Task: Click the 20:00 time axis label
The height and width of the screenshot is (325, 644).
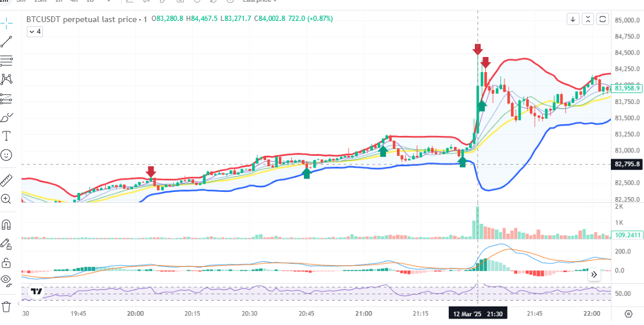Action: tap(135, 313)
